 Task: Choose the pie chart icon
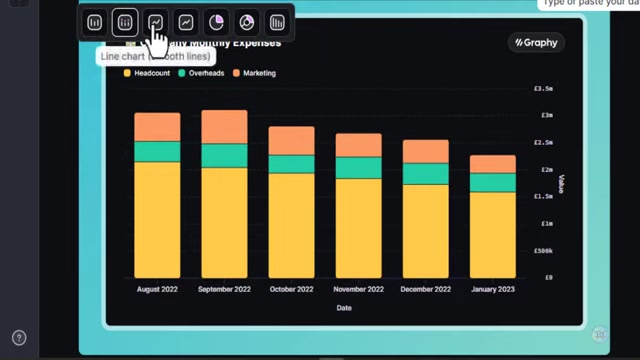(216, 22)
